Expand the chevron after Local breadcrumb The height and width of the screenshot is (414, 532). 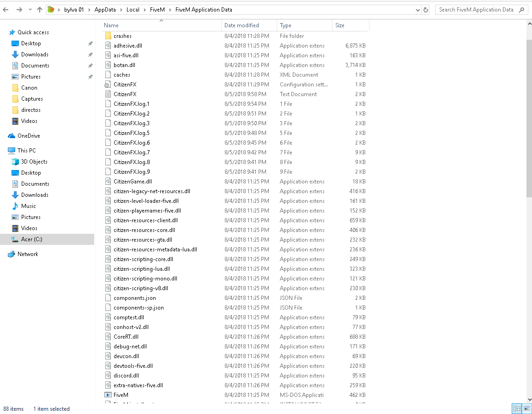(145, 10)
